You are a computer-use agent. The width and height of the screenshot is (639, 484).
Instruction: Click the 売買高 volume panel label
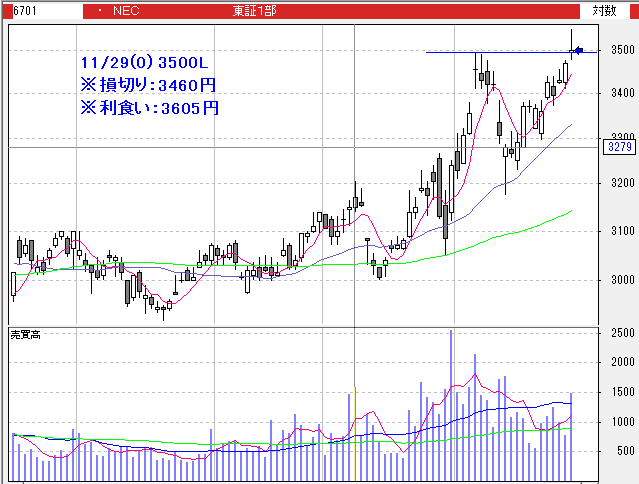click(x=26, y=332)
